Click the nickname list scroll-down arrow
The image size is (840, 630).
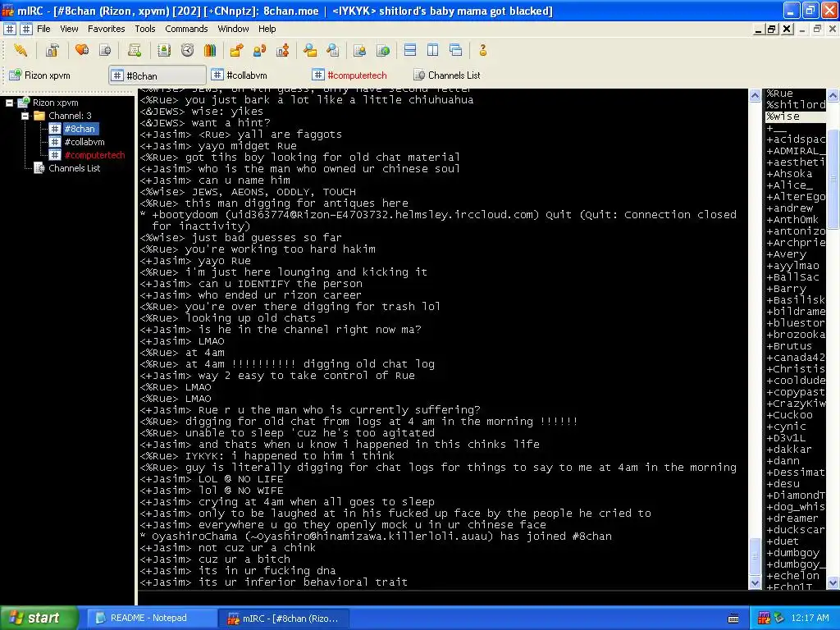[x=833, y=583]
